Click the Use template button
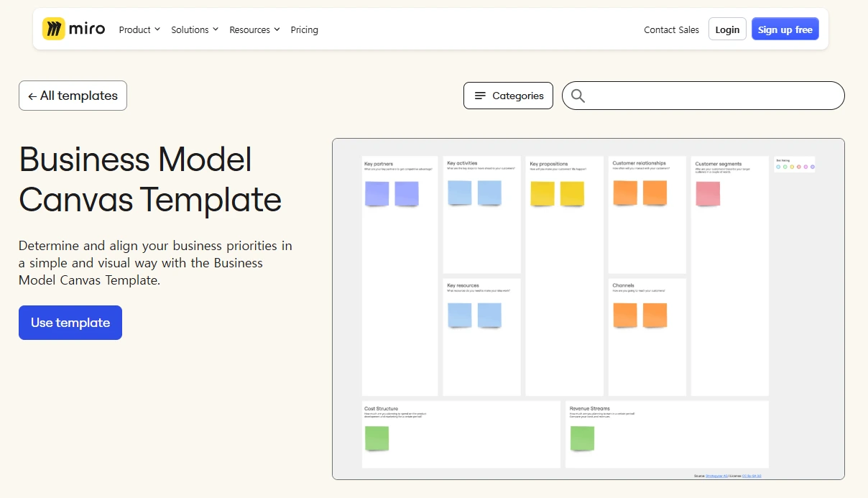The image size is (868, 498). [70, 323]
